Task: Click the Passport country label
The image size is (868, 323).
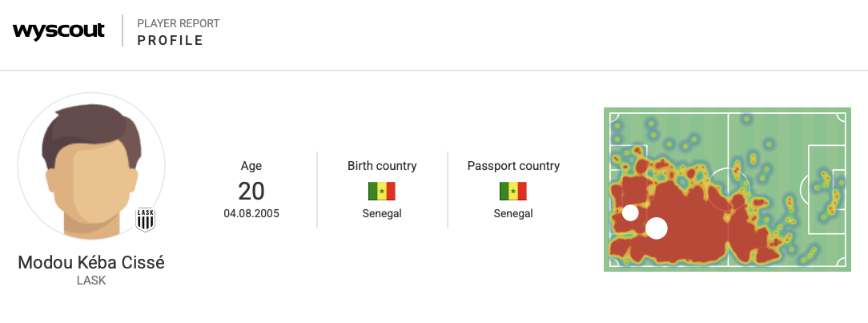Action: (x=513, y=166)
